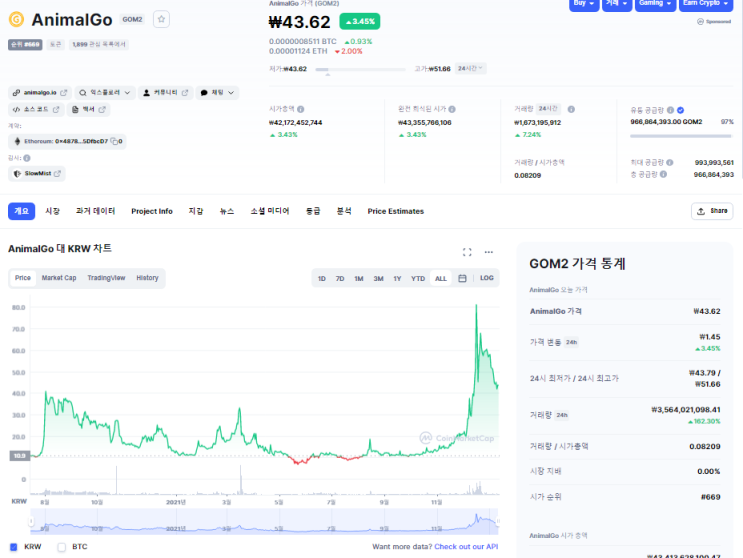Select 1Y chart range

397,279
